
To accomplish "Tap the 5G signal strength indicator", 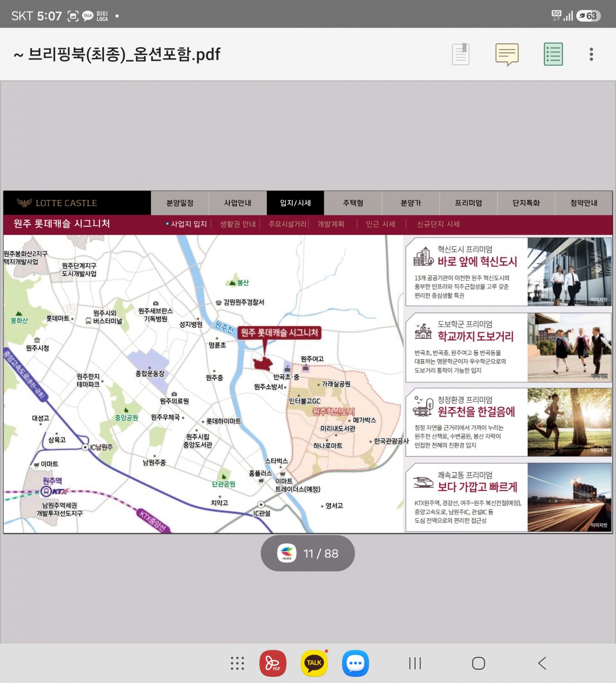I will pyautogui.click(x=562, y=16).
